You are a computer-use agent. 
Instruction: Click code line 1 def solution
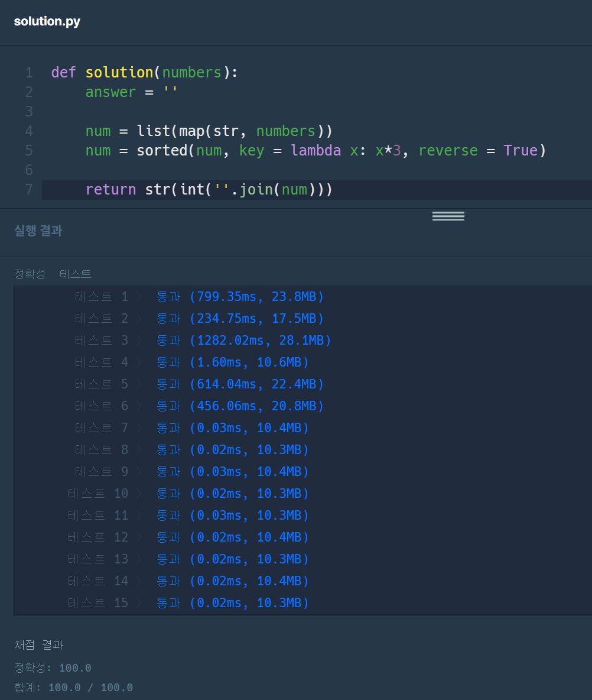point(145,72)
